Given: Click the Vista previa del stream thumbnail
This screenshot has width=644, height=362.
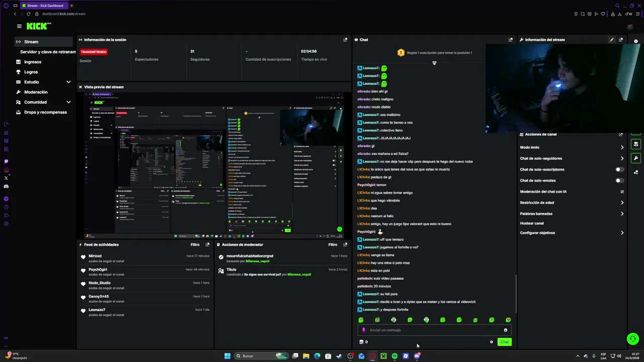Looking at the screenshot, I should [214, 165].
